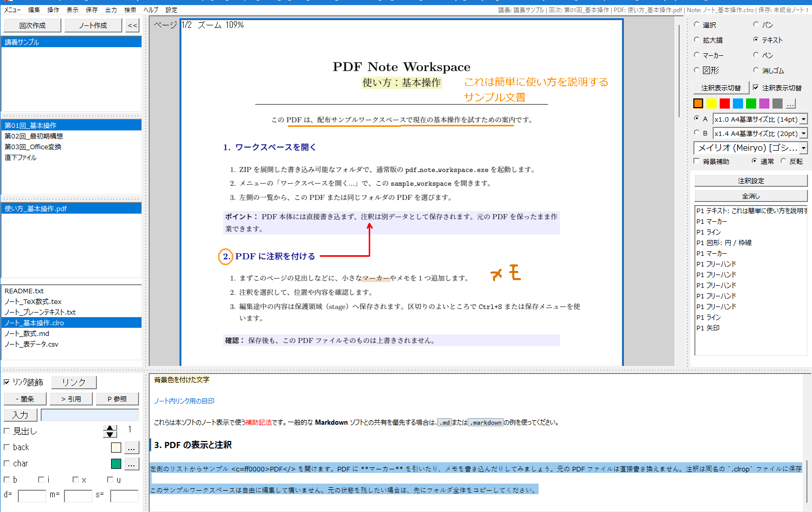Screen dimensions: 812x512
Task: Pick the blue annotation color swatch
Action: tap(738, 104)
